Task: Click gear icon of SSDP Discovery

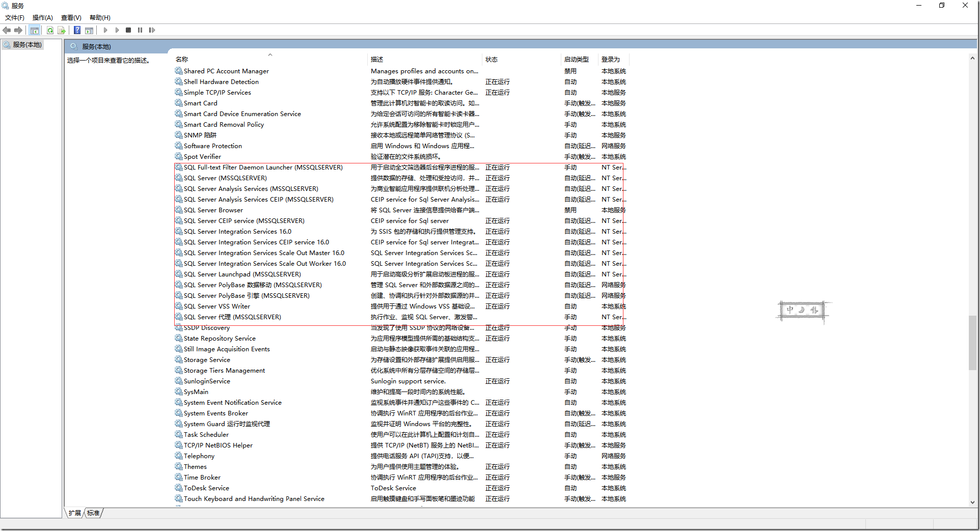Action: (179, 328)
